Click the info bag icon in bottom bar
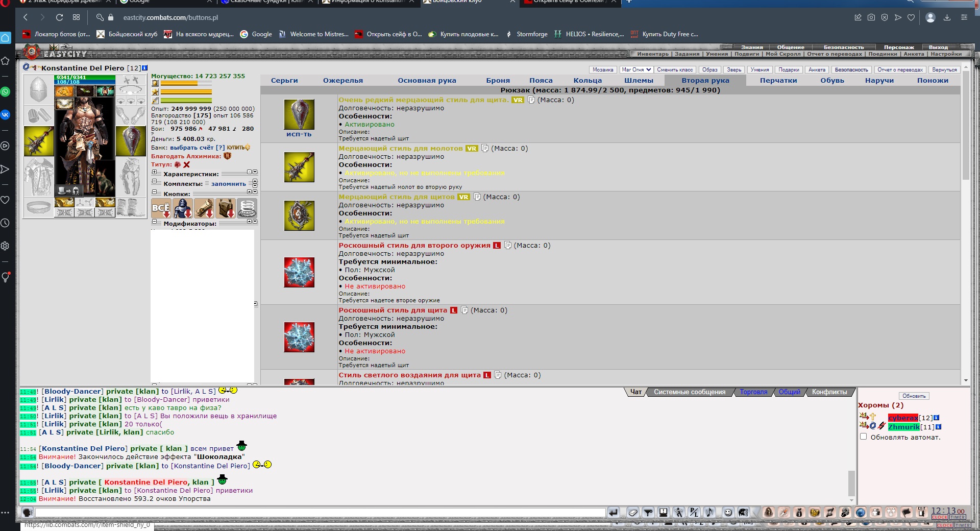Viewport: 980px width, 531px height. pos(799,512)
